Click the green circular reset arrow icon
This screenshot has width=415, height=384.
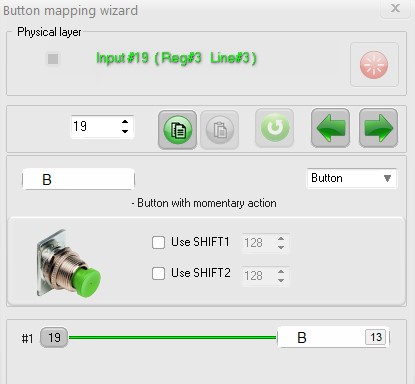[x=274, y=128]
